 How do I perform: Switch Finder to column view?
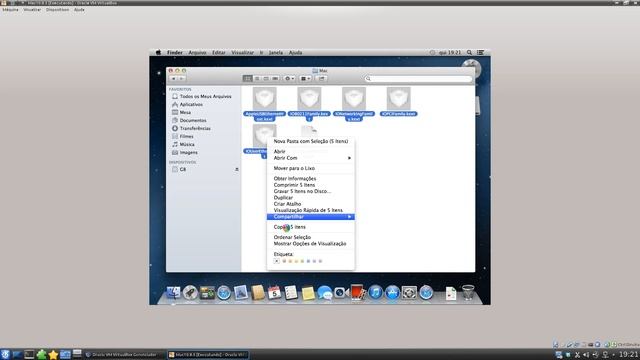(266, 78)
